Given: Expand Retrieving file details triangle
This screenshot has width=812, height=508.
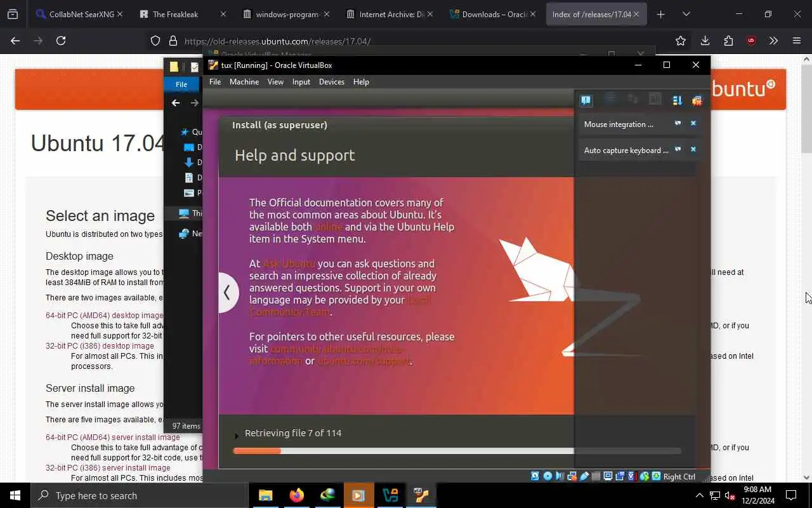Looking at the screenshot, I should tap(237, 435).
